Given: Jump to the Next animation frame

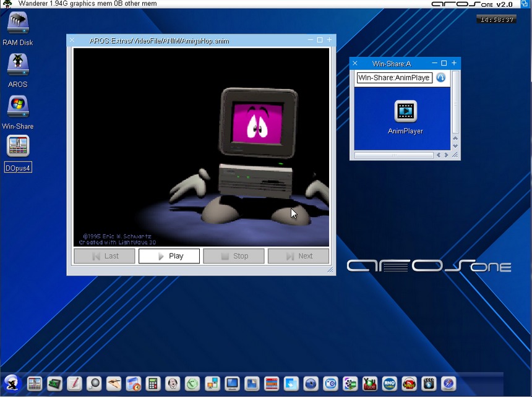Looking at the screenshot, I should click(298, 256).
